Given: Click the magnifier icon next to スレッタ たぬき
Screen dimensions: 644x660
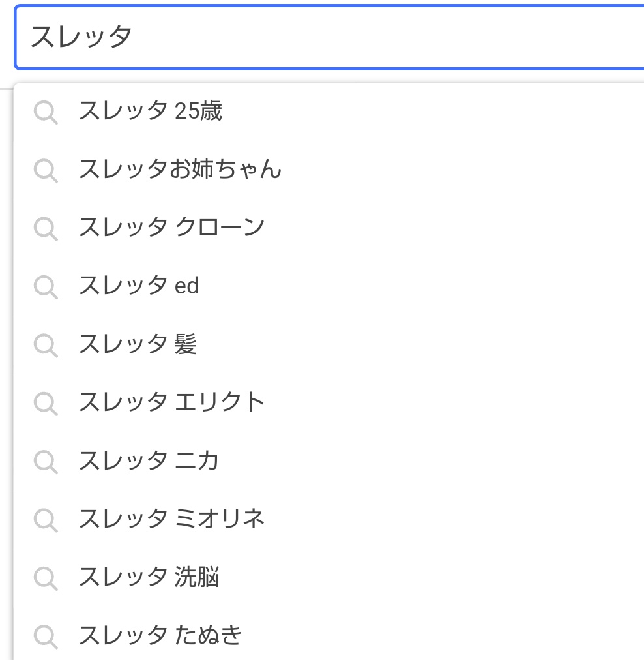Looking at the screenshot, I should 46,637.
